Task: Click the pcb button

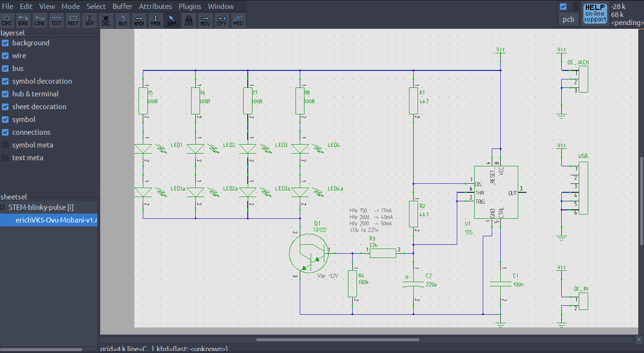Action: click(x=568, y=19)
